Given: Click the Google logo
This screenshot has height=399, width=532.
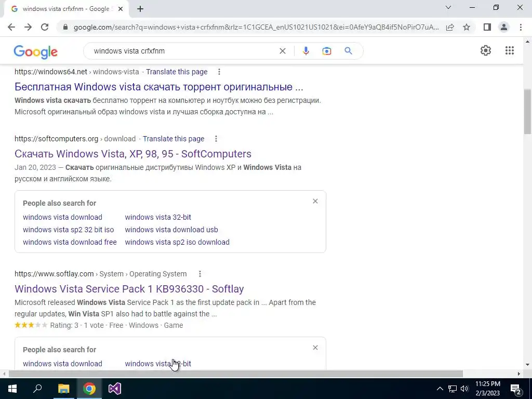Looking at the screenshot, I should [x=36, y=52].
